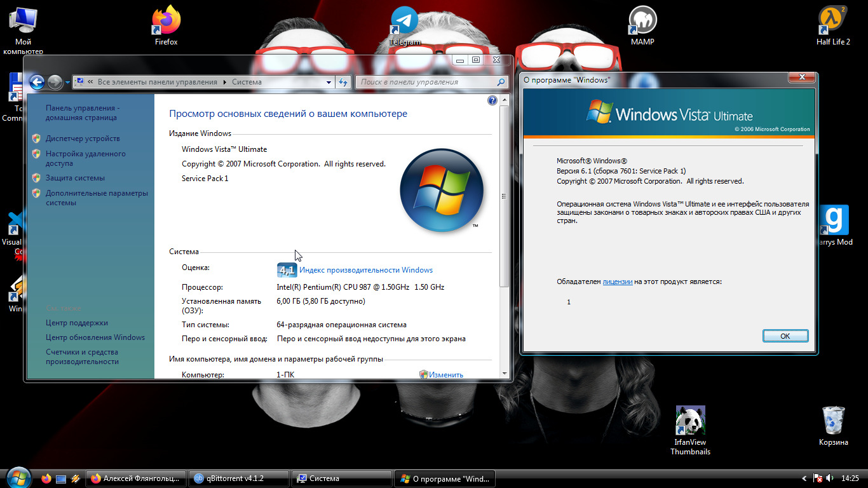The height and width of the screenshot is (488, 868).
Task: Follow the лицензии link in About dialog
Action: click(618, 281)
